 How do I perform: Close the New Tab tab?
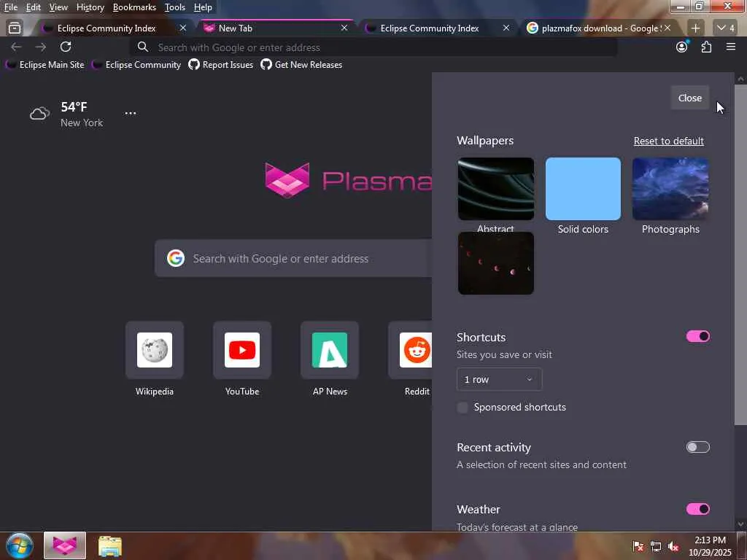[344, 28]
